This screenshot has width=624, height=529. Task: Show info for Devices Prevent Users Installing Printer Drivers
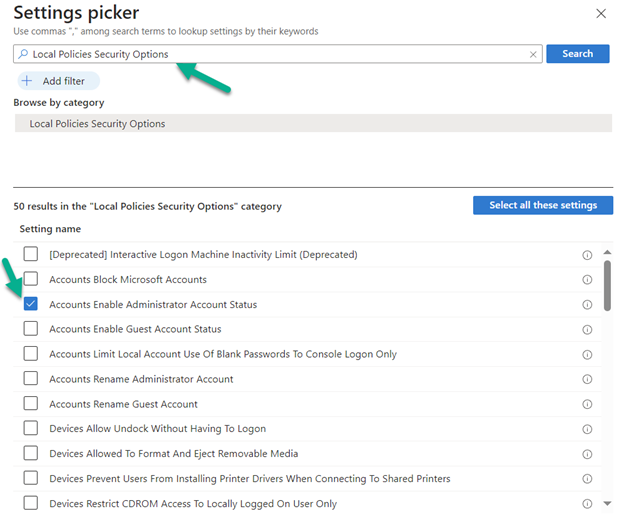[x=587, y=479]
